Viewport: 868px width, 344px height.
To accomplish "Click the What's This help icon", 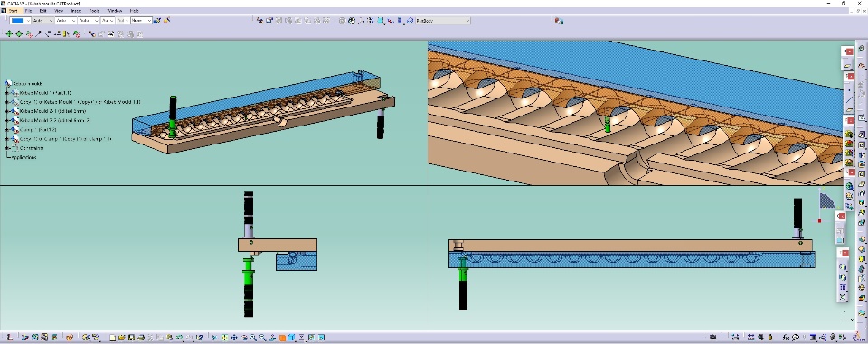I will [199, 338].
